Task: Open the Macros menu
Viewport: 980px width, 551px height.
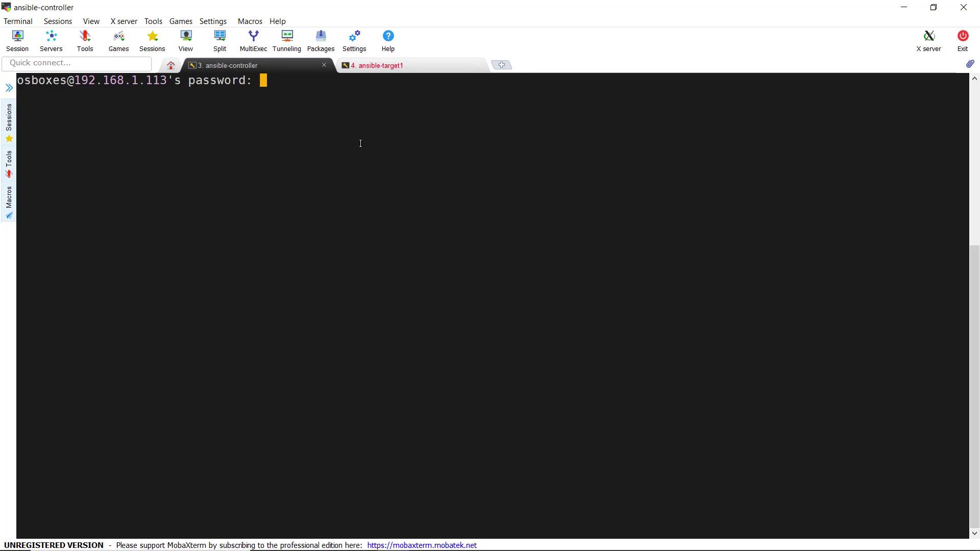Action: pyautogui.click(x=250, y=21)
